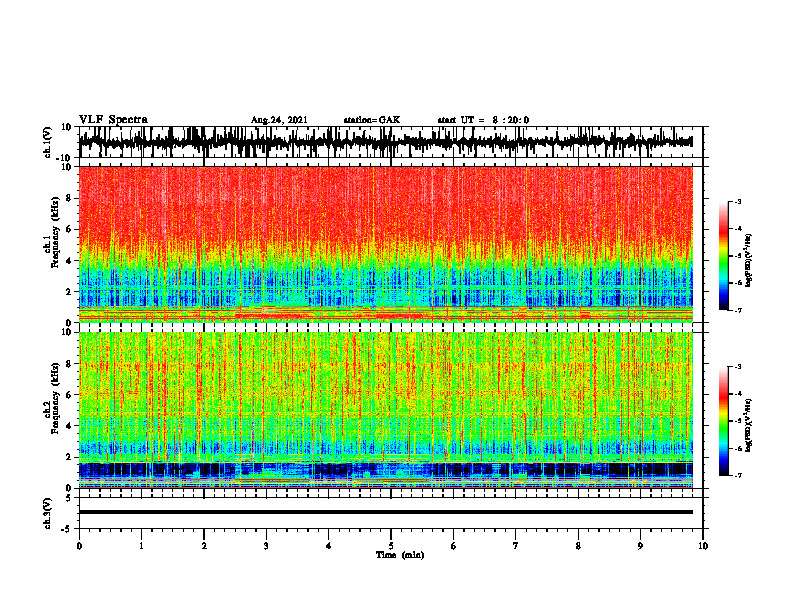The height and width of the screenshot is (612, 792).
Task: Click the "4" kHz tick on ch.1 spectrogram
Action: 69,261
